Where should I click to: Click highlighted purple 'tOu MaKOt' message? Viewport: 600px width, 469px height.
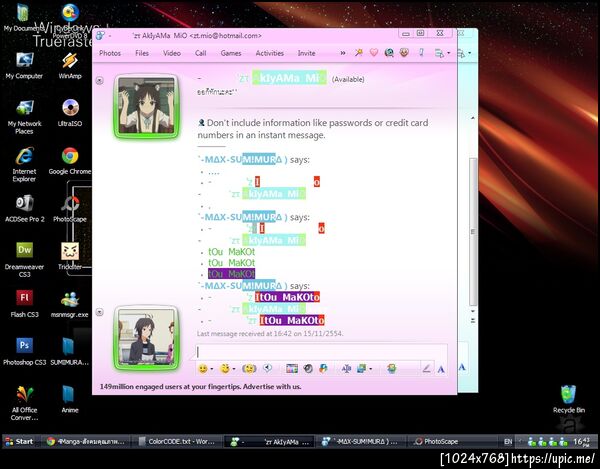pyautogui.click(x=232, y=274)
